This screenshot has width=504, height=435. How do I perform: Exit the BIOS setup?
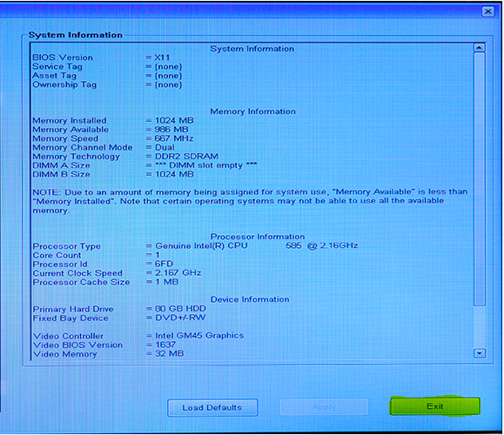tap(435, 406)
